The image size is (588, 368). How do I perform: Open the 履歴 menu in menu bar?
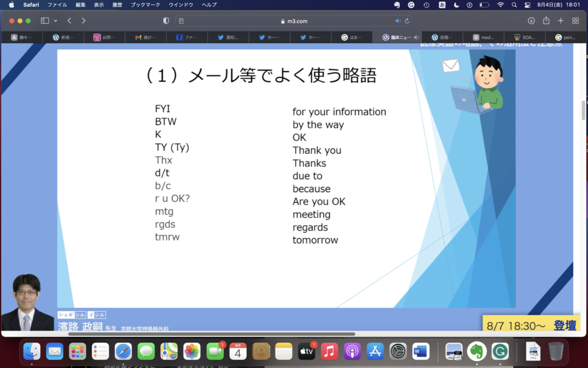[x=117, y=5]
